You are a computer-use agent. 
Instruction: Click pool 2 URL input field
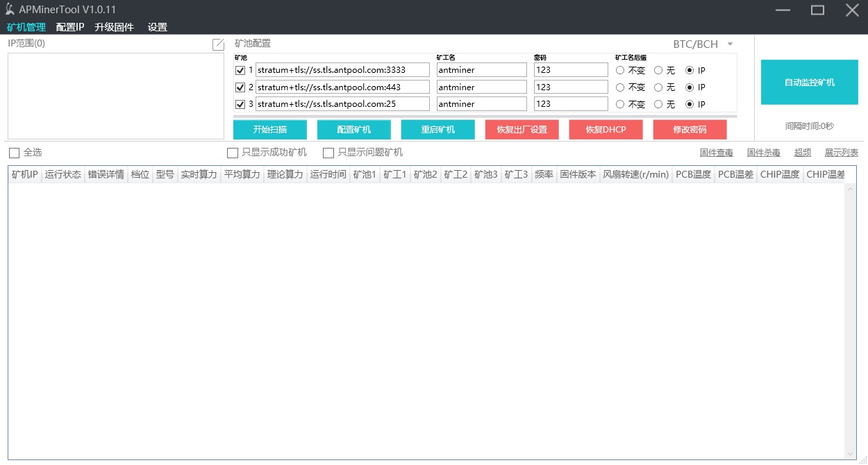pyautogui.click(x=343, y=87)
